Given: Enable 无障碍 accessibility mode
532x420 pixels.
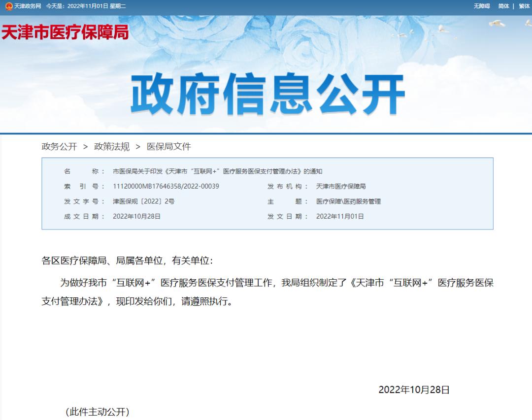Looking at the screenshot, I should [481, 6].
